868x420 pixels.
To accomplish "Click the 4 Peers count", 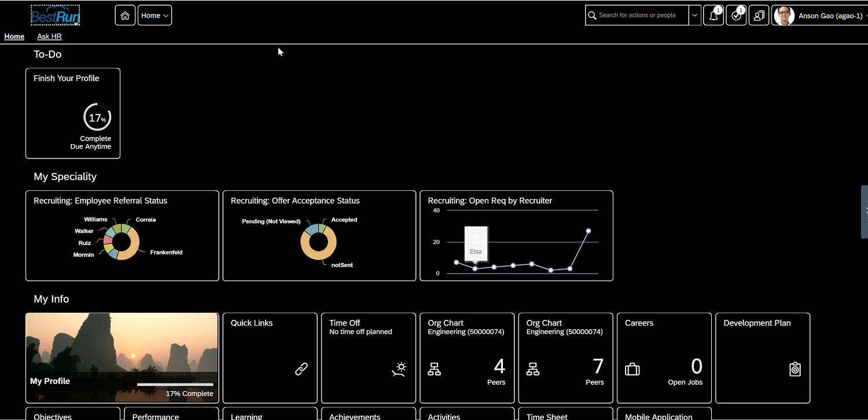I will pyautogui.click(x=499, y=367).
